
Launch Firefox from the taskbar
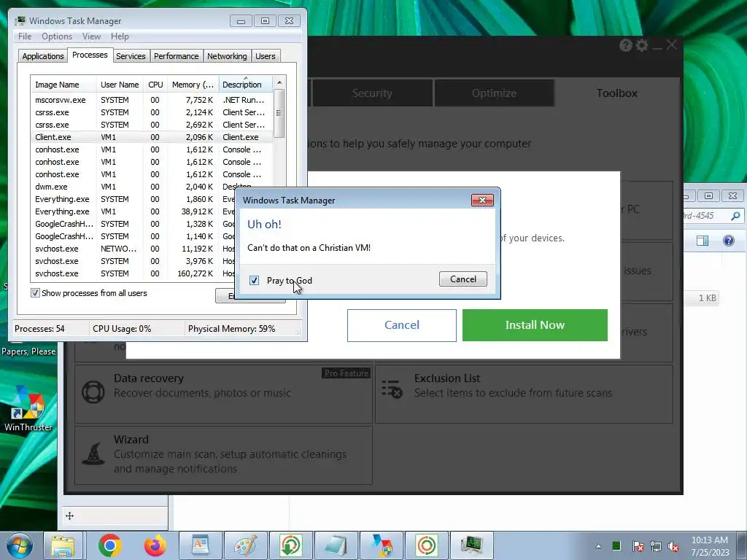[155, 545]
